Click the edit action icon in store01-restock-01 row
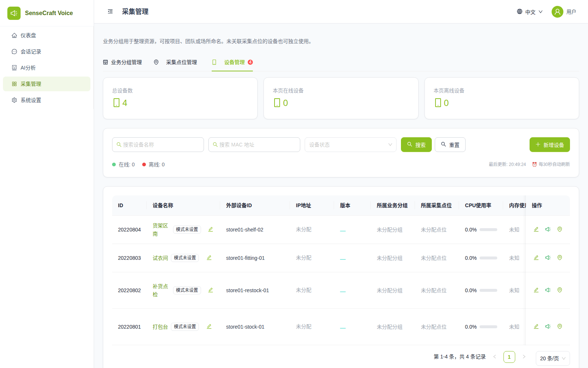 536,290
